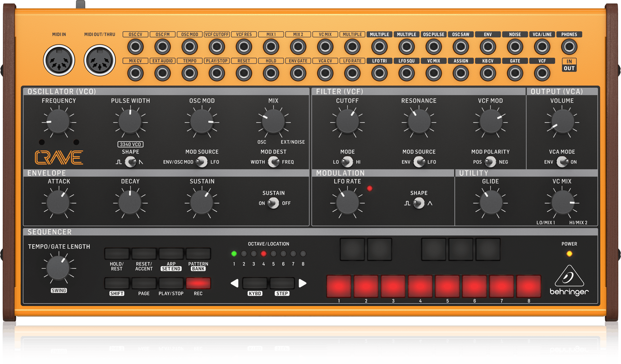The image size is (621, 364).
Task: Click the RESONANCE knob
Action: tap(419, 121)
